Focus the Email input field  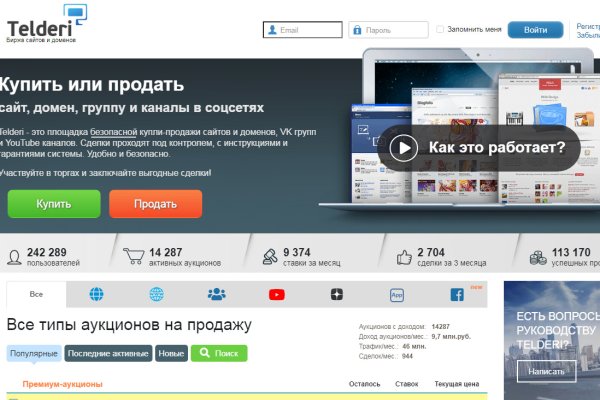[x=303, y=30]
